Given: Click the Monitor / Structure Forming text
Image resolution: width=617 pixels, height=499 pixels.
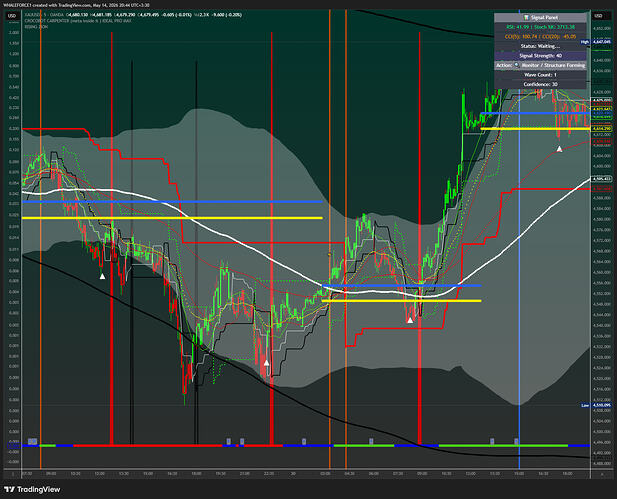Looking at the screenshot, I should tap(553, 65).
